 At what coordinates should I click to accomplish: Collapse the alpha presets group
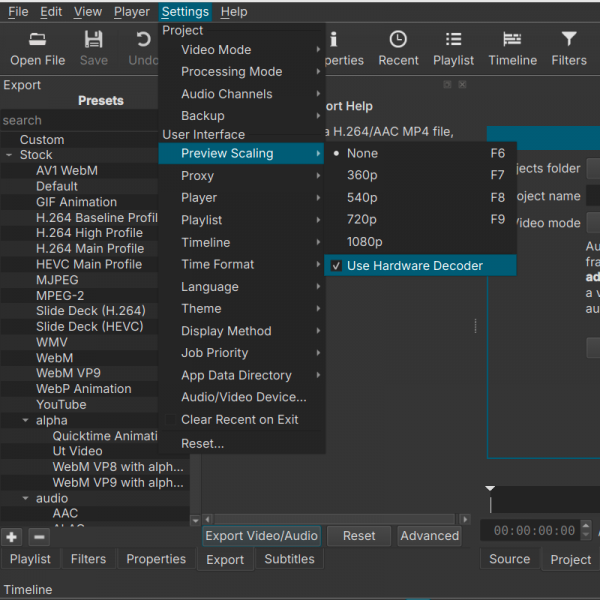(x=26, y=421)
